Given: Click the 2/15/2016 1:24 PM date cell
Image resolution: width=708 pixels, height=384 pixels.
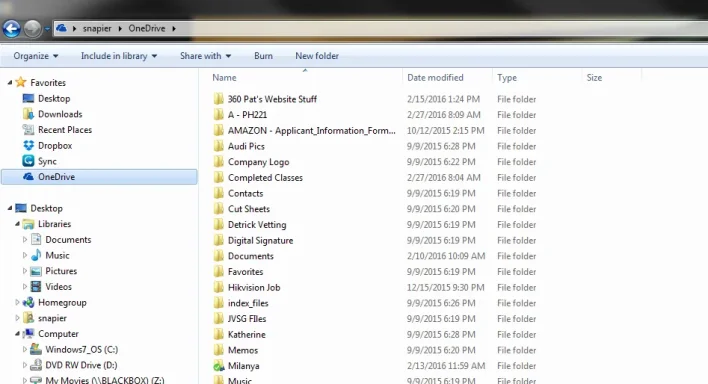Looking at the screenshot, I should (x=443, y=99).
